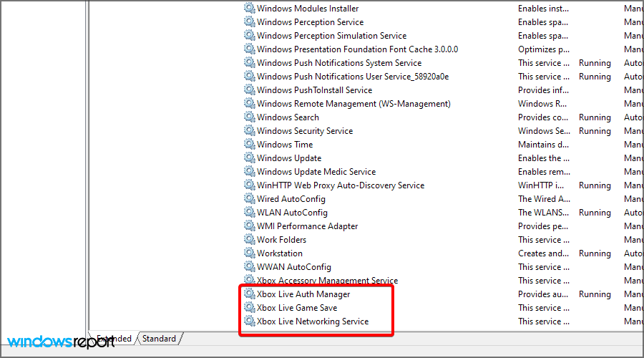Click gear icon next to Windows PushToInstall Service
This screenshot has width=644, height=358.
pos(249,89)
